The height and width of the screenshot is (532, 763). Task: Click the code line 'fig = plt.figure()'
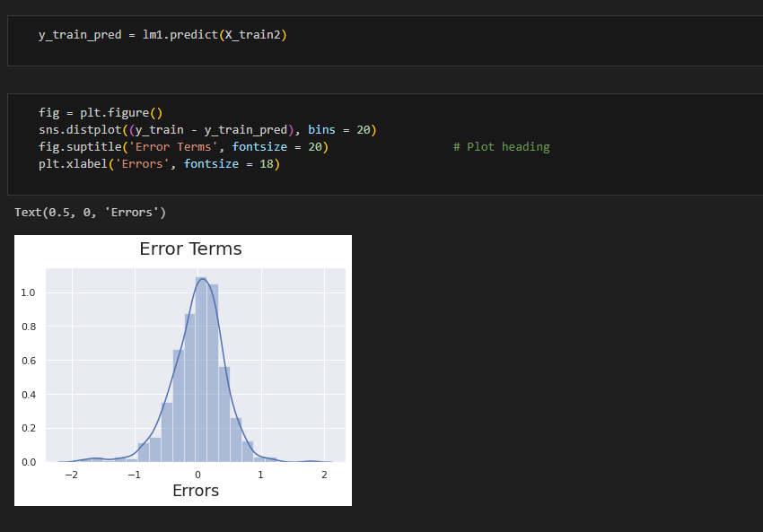(x=101, y=113)
